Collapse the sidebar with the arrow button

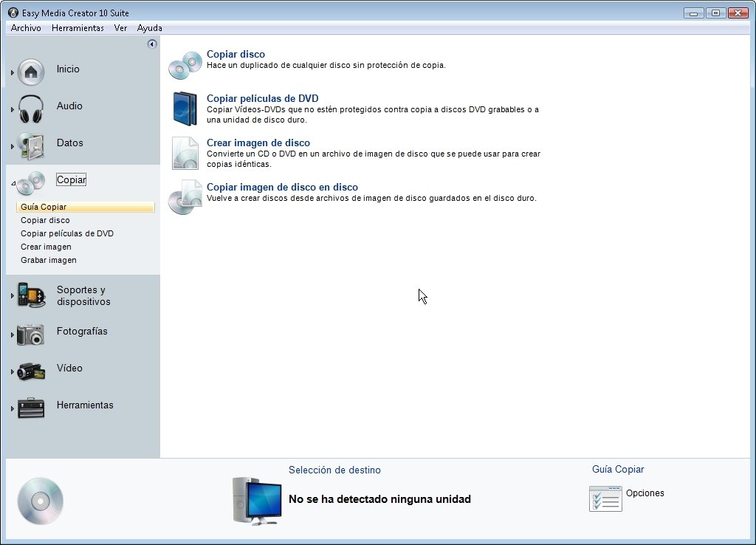pyautogui.click(x=152, y=44)
